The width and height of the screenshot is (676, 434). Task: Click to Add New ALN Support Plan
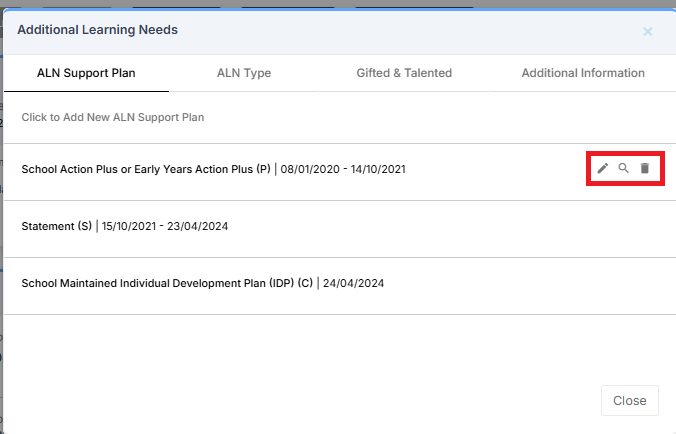(113, 118)
